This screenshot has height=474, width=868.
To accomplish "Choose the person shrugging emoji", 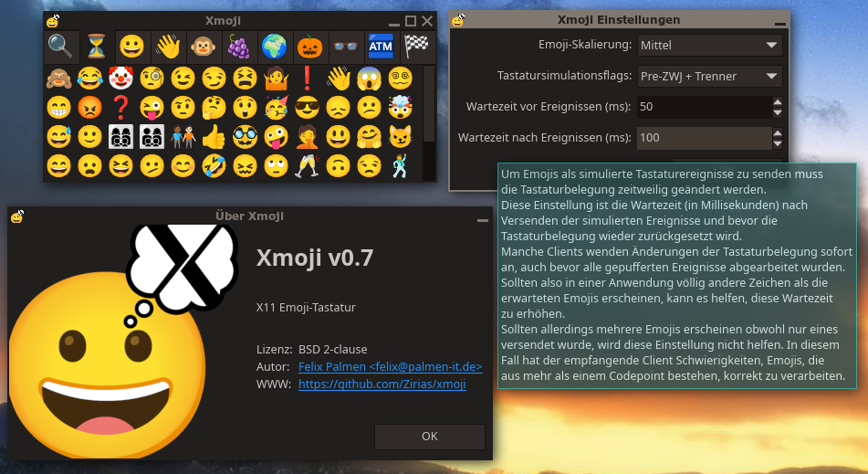I will pos(277,79).
